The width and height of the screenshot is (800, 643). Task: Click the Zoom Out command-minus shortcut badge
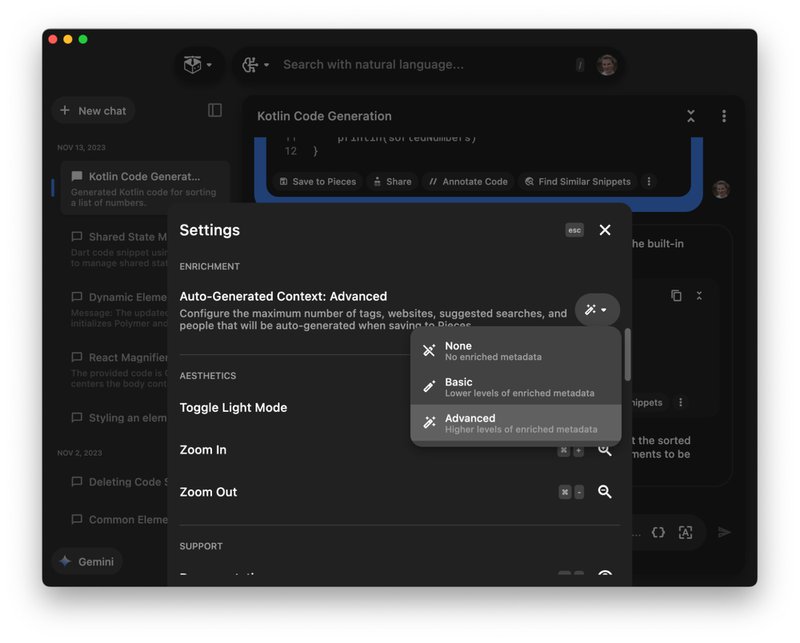(571, 492)
